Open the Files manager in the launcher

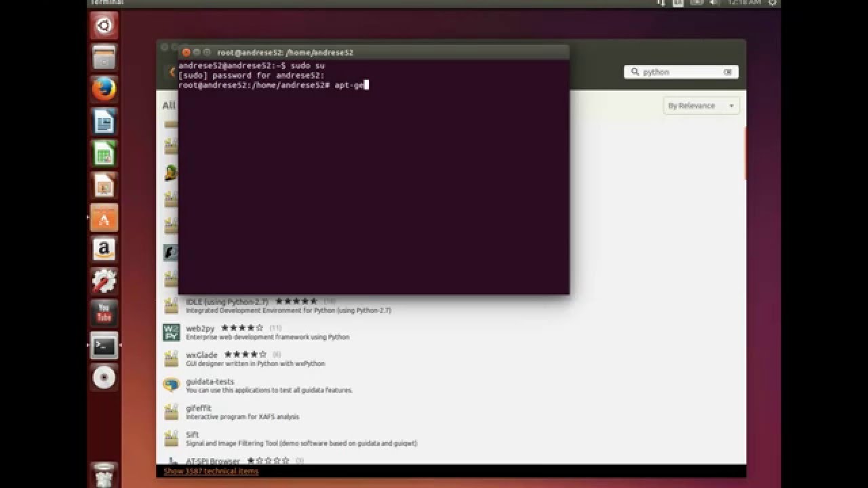coord(104,58)
